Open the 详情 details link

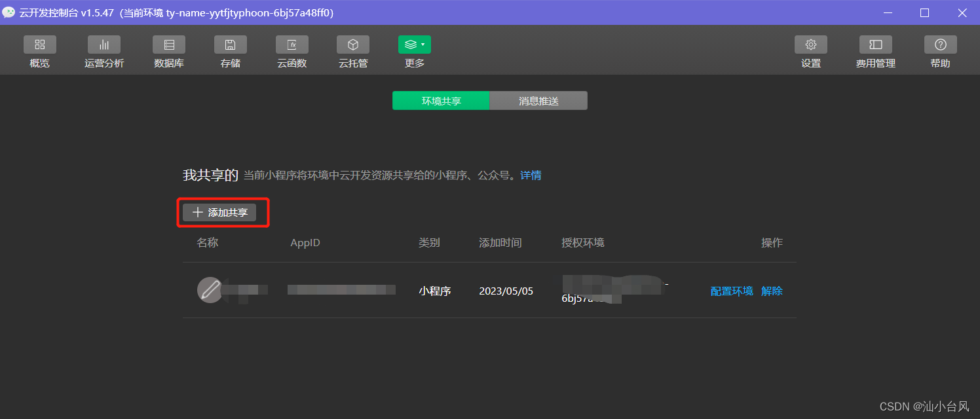(531, 175)
